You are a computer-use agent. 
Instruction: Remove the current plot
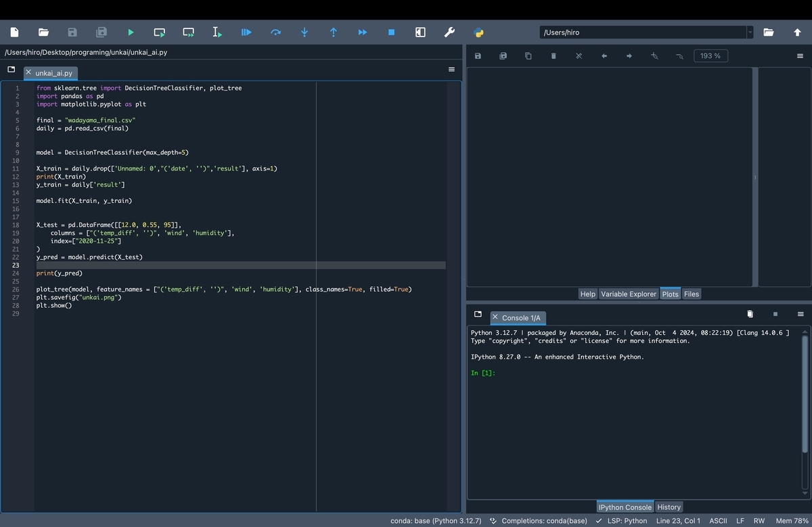click(554, 56)
